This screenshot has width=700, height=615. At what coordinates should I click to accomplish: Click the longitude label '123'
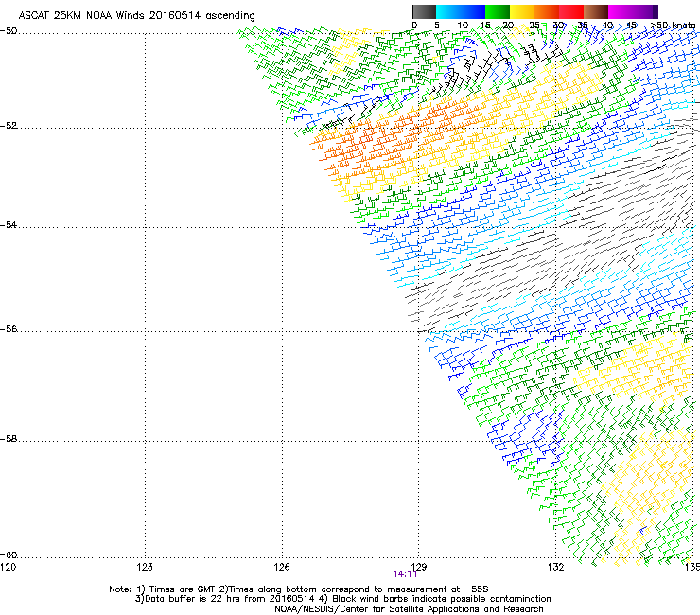click(145, 567)
